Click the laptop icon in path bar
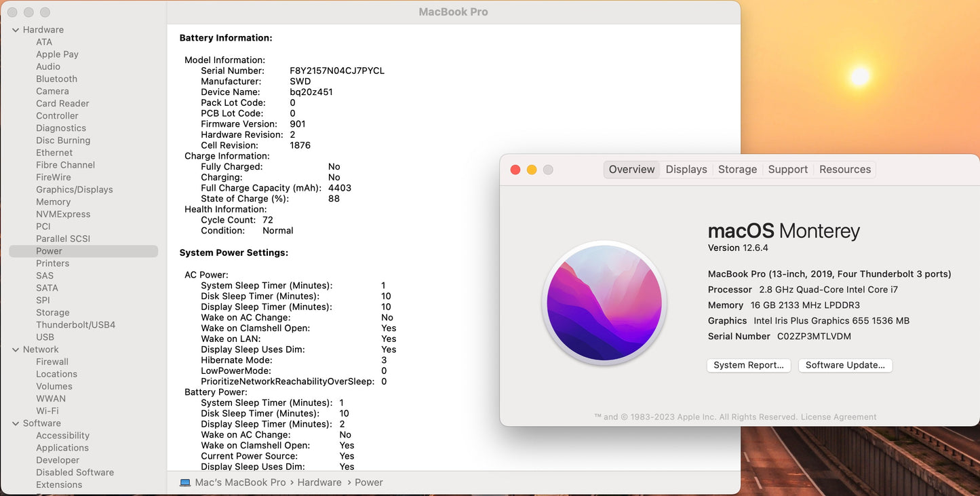The image size is (980, 496). tap(185, 482)
